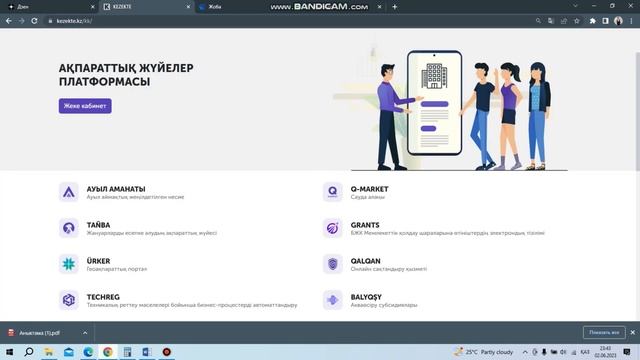The height and width of the screenshot is (360, 640).
Task: Open the Mail app in taskbar
Action: click(69, 351)
